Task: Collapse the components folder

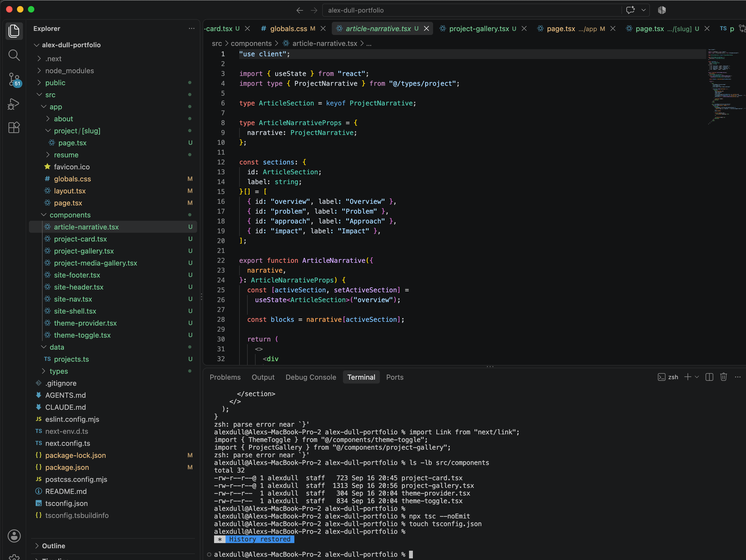Action: pos(44,214)
